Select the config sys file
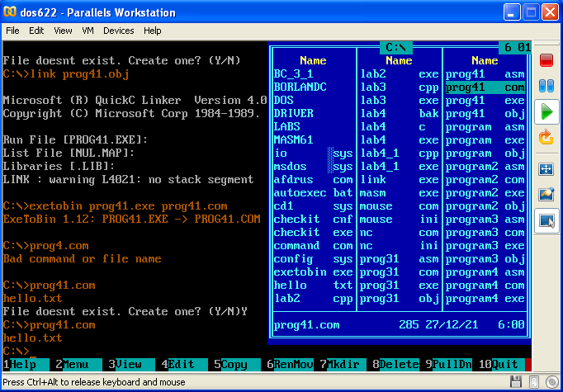The image size is (563, 392). 315,259
